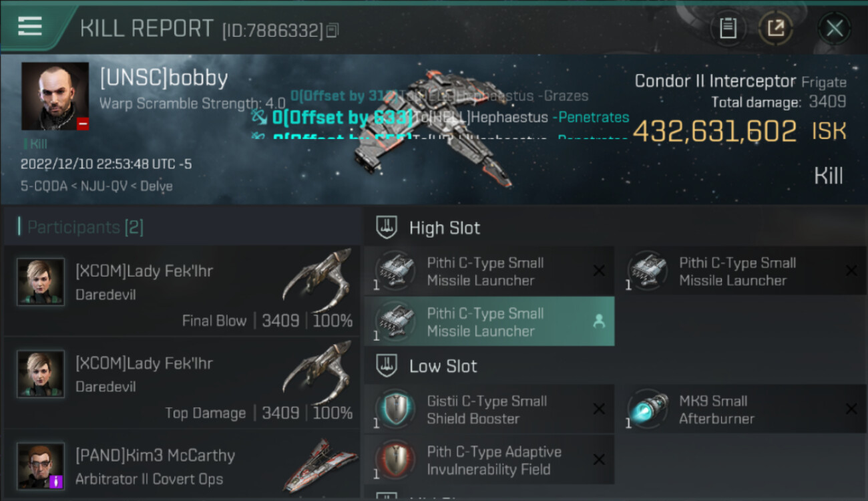
Task: Tap the Gistii C-Type Small Shield Booster icon
Action: [x=395, y=409]
